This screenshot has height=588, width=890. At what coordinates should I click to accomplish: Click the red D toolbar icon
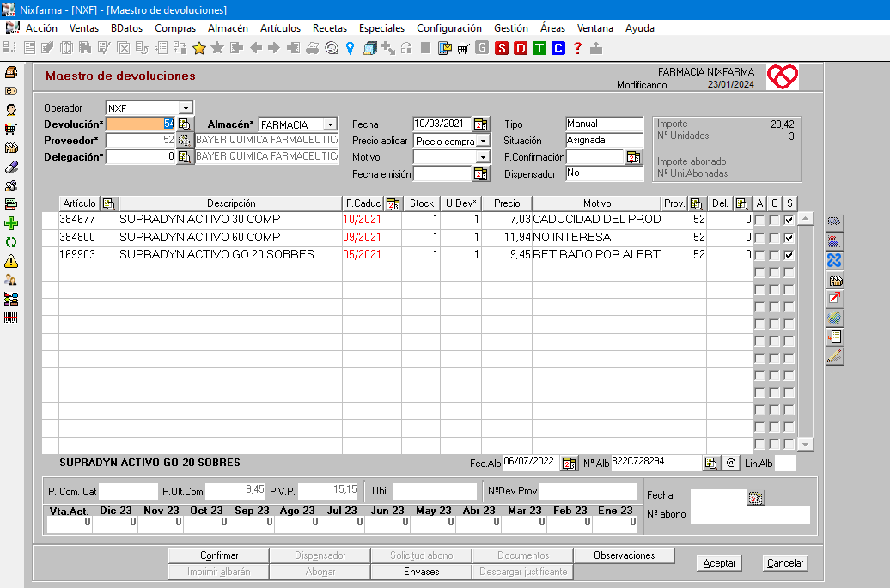point(521,48)
